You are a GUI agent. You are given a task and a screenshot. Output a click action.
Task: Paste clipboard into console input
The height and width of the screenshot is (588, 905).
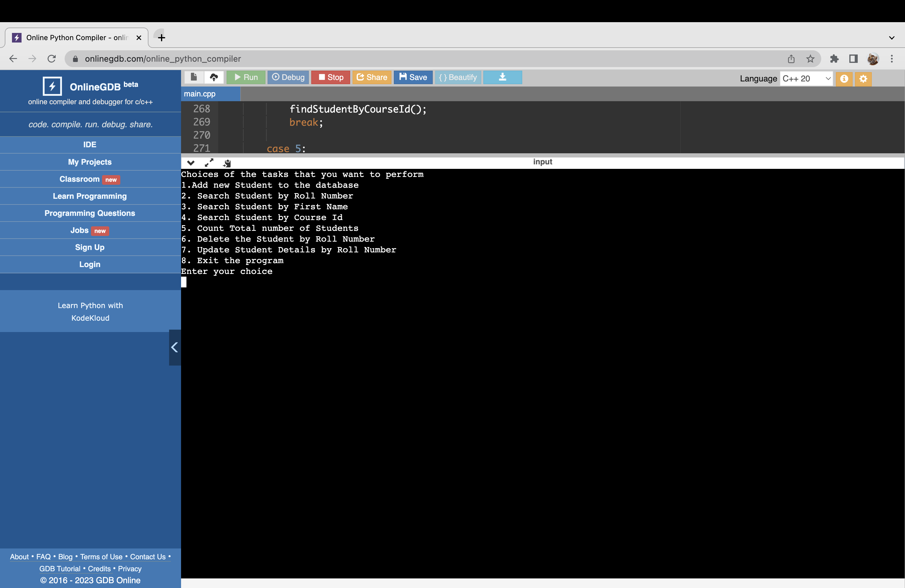pyautogui.click(x=227, y=163)
